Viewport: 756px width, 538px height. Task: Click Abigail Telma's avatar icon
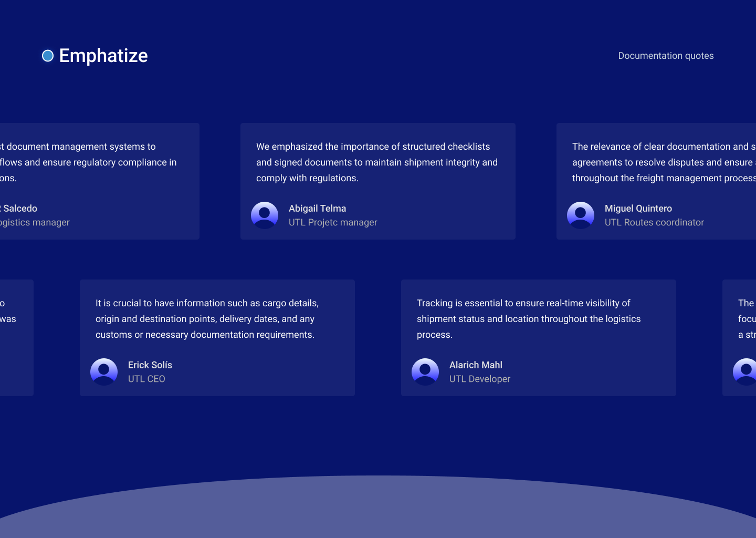[265, 215]
